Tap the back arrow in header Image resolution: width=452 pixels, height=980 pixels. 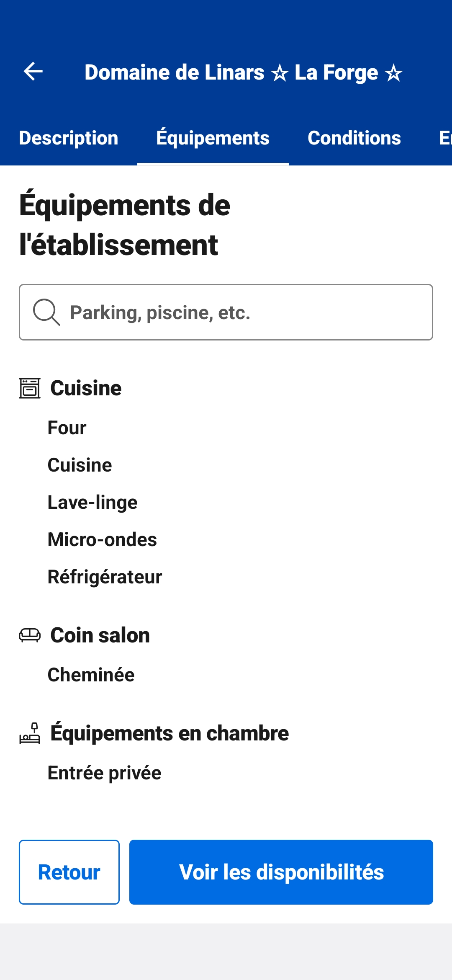[x=33, y=72]
